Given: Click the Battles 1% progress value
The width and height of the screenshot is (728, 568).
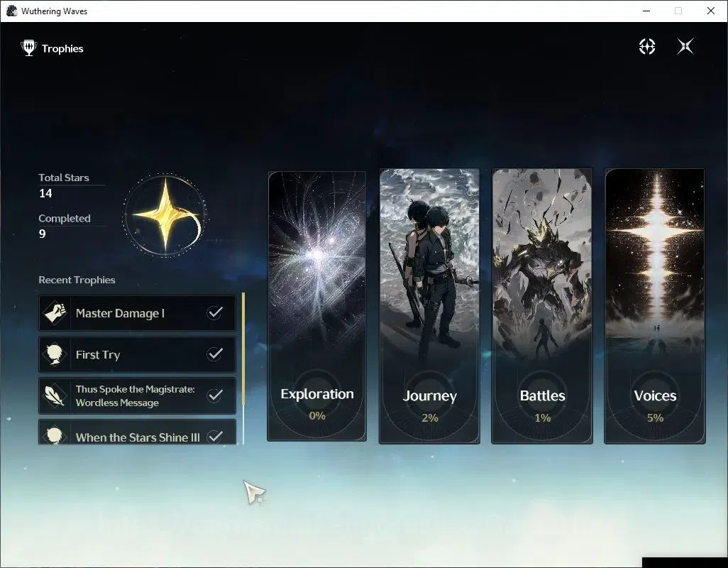Looking at the screenshot, I should tap(542, 418).
